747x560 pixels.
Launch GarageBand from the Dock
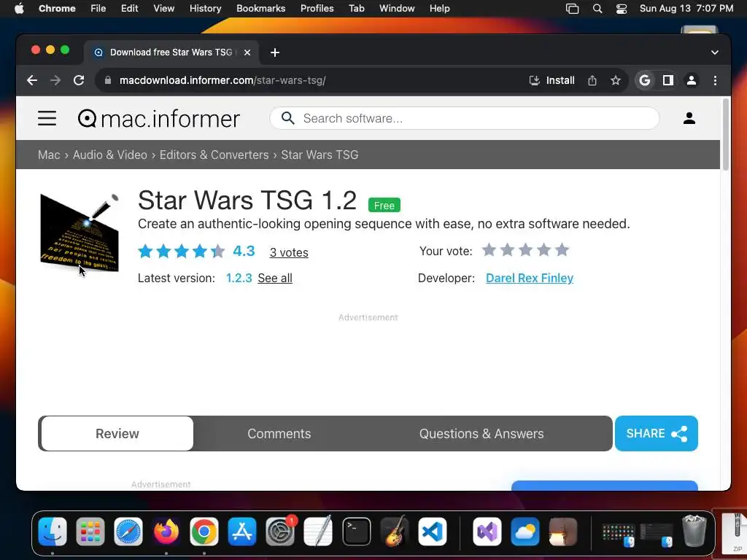tap(395, 532)
